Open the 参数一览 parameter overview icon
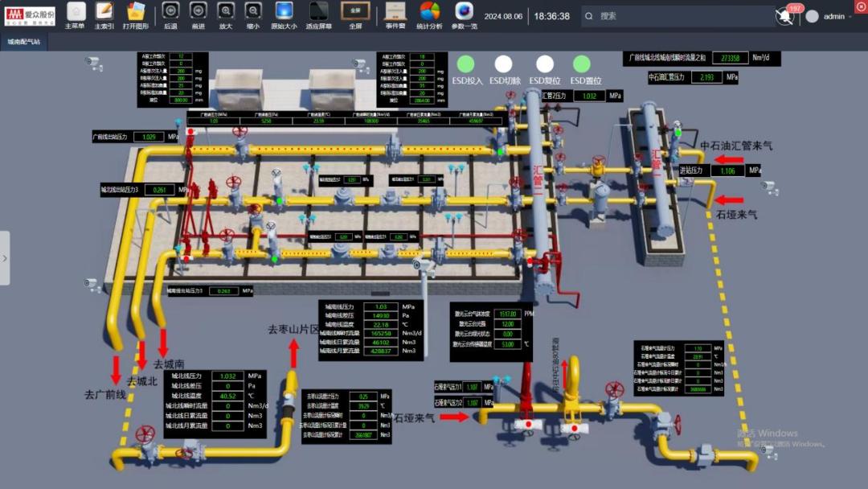The height and width of the screenshot is (489, 868). coord(464,11)
